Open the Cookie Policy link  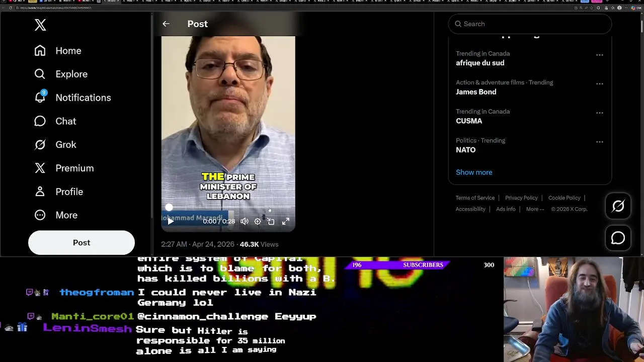(x=564, y=198)
